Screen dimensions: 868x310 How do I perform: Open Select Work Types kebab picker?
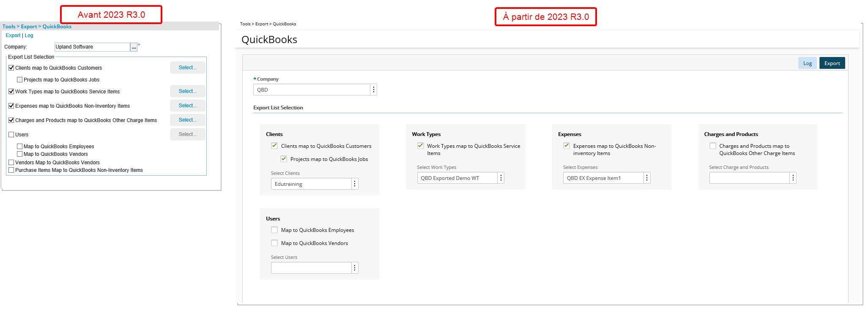tap(501, 178)
